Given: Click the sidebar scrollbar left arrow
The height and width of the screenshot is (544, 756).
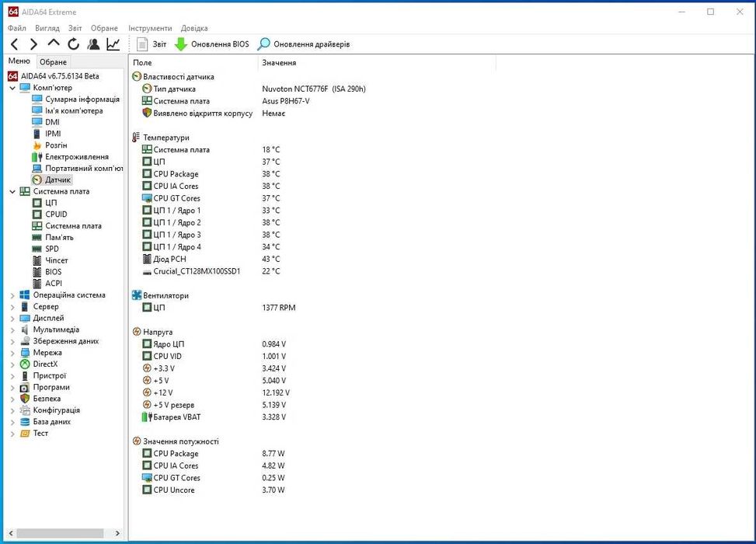Looking at the screenshot, I should (11, 533).
